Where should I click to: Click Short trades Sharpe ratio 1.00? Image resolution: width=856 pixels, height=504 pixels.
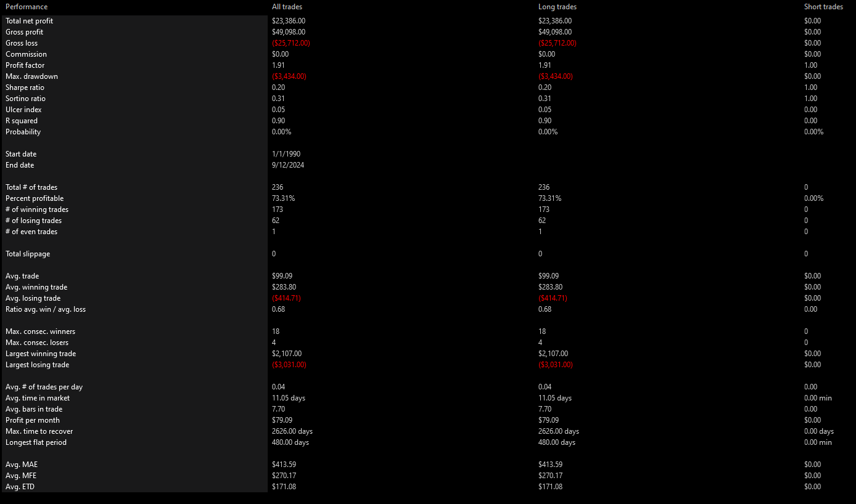[x=811, y=87]
